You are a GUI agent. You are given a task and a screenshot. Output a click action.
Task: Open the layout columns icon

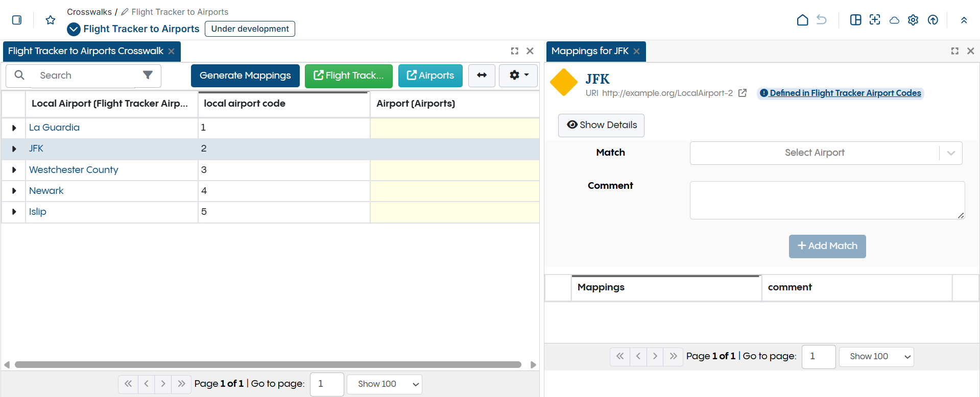tap(855, 20)
